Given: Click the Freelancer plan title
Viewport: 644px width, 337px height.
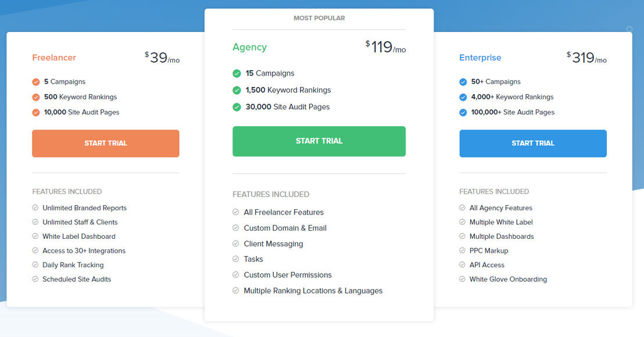Looking at the screenshot, I should click(x=54, y=58).
